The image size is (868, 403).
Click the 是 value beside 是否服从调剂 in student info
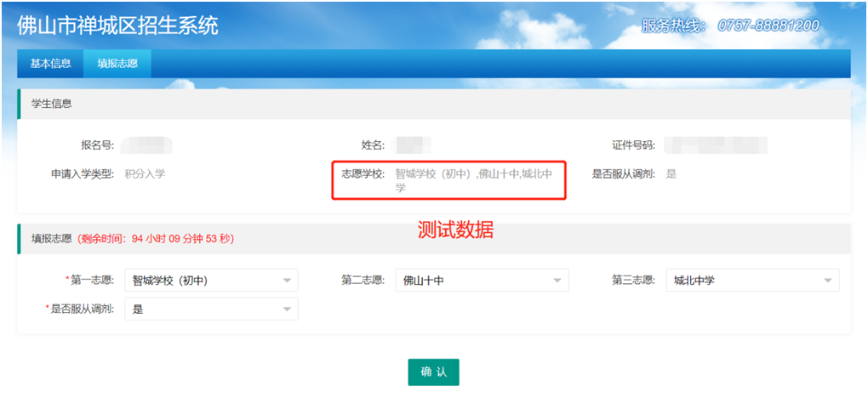point(671,174)
